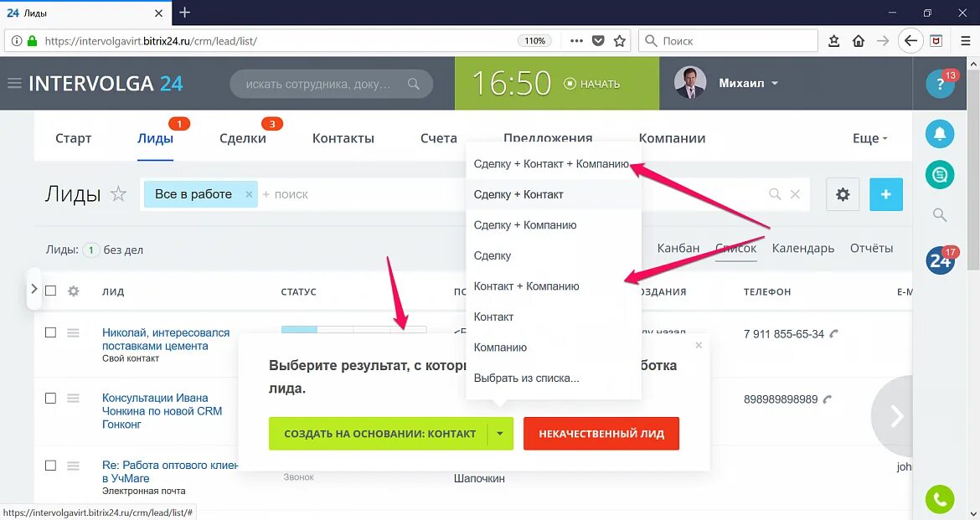
Task: Click the Pocket save icon
Action: click(x=598, y=41)
